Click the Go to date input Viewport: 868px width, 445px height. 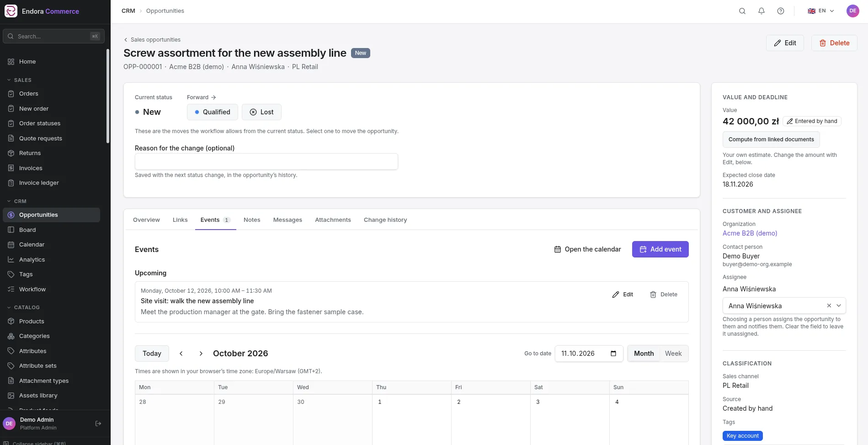point(589,354)
